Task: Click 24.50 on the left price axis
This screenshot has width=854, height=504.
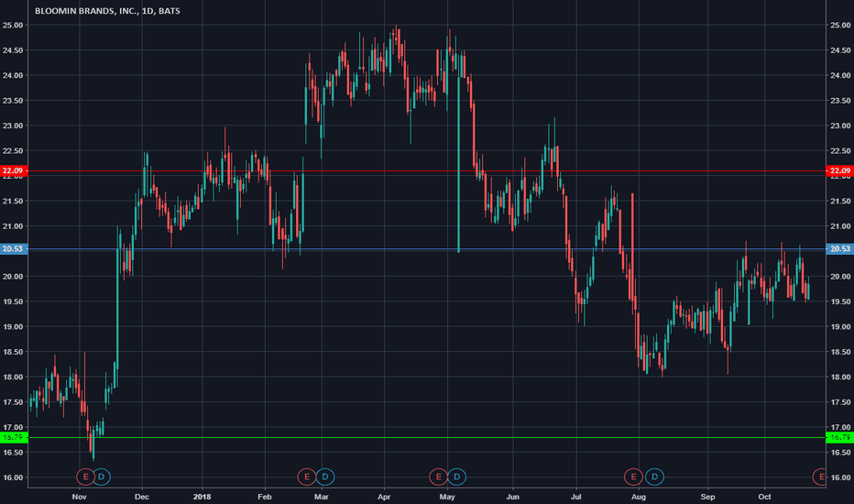Action: pos(13,50)
